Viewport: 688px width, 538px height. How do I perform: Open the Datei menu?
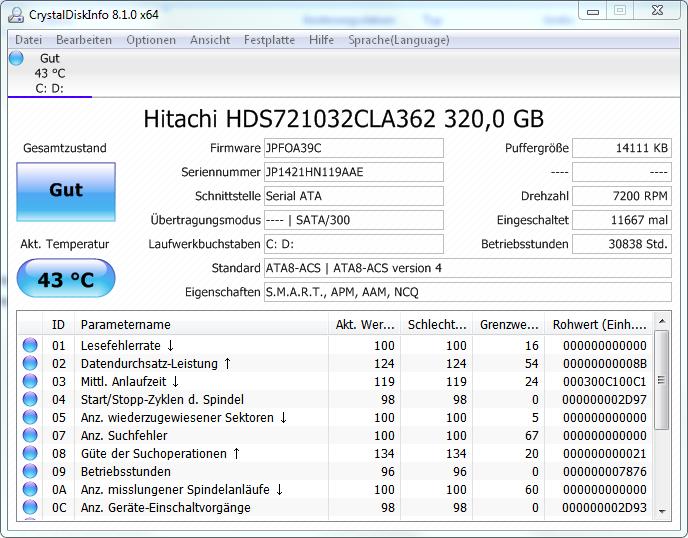click(x=29, y=40)
